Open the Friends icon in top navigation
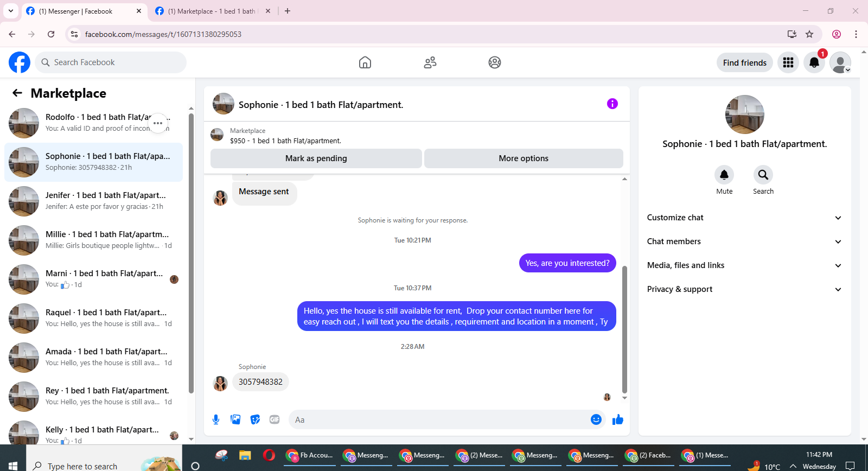The image size is (868, 471). click(430, 62)
